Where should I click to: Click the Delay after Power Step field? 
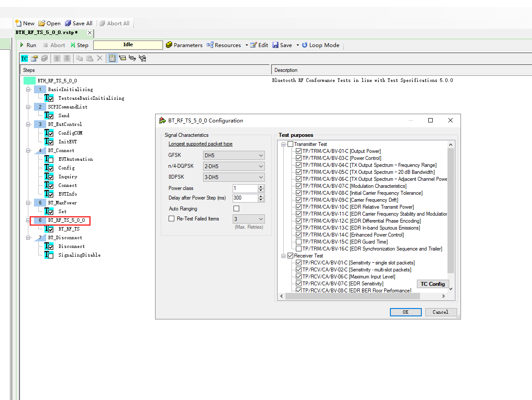(x=245, y=198)
